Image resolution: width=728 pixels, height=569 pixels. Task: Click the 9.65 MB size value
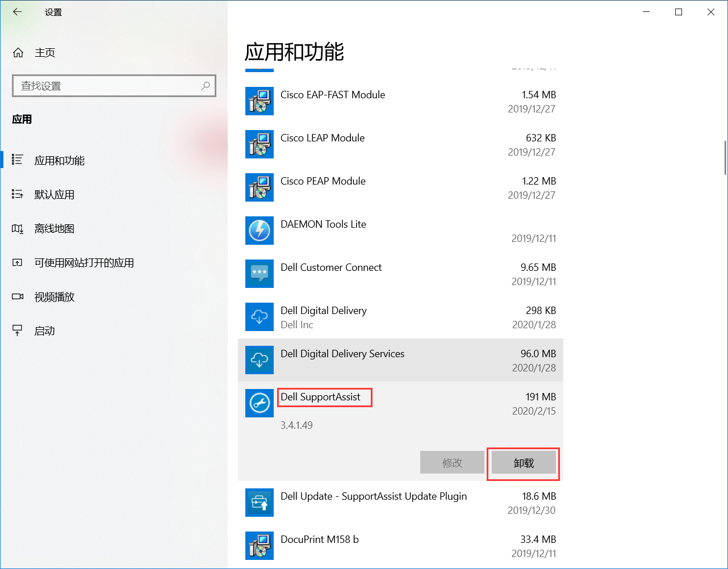(538, 267)
